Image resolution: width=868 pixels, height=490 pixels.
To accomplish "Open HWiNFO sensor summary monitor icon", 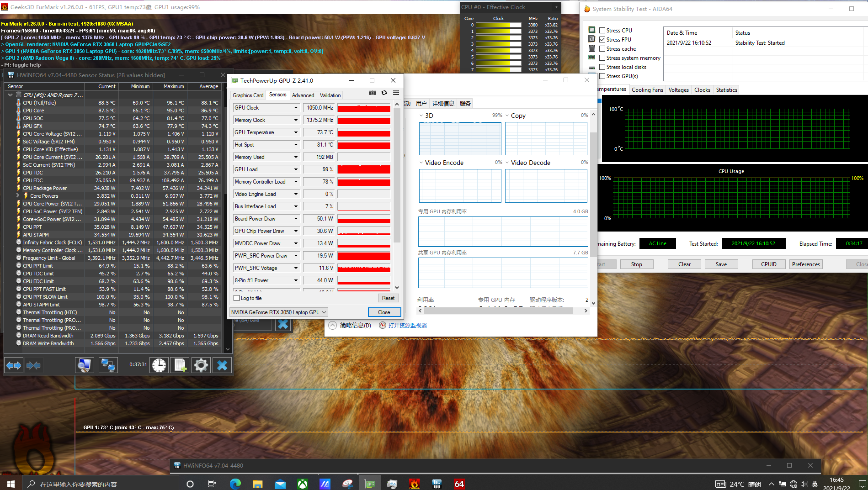I will [85, 365].
